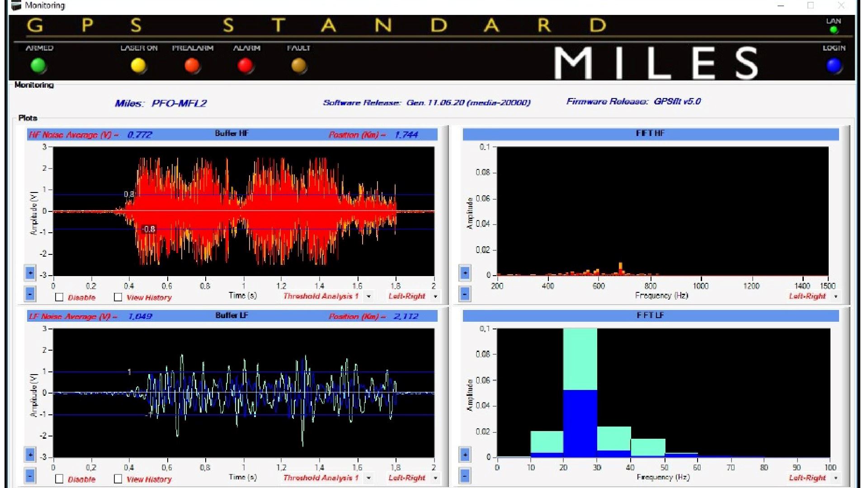Click the Plots group label
The height and width of the screenshot is (488, 868).
tap(28, 118)
